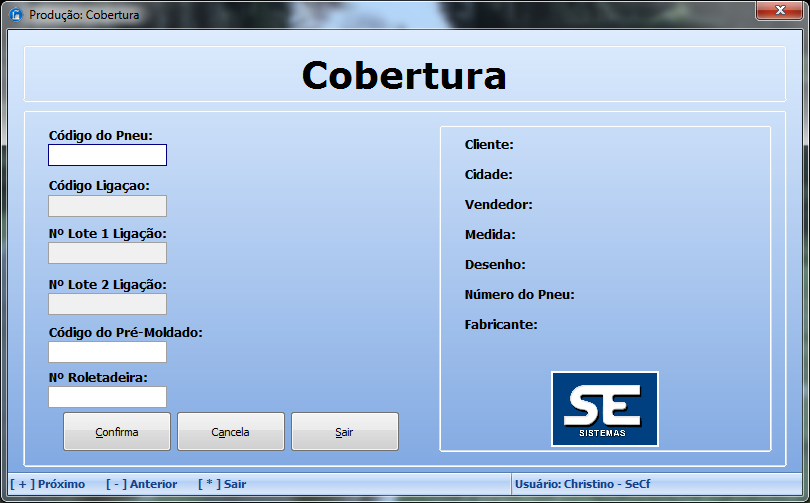Click into the Nº Roletadeira field
This screenshot has width=810, height=503.
[107, 397]
